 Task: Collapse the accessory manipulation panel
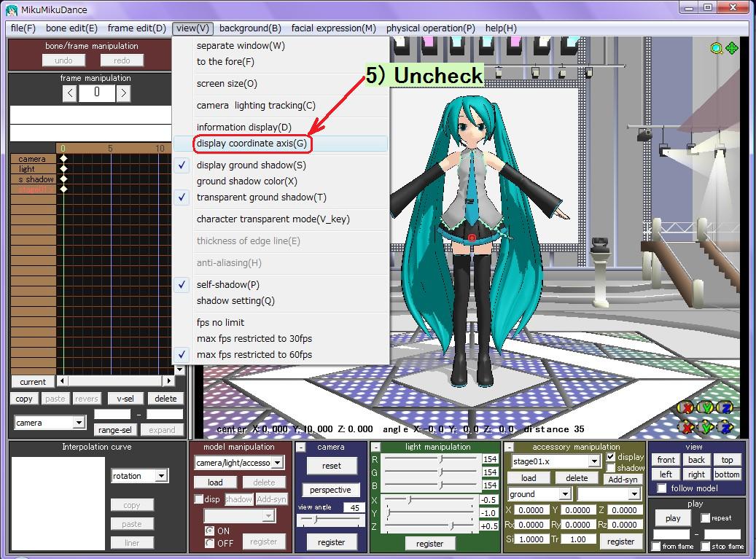pos(509,447)
